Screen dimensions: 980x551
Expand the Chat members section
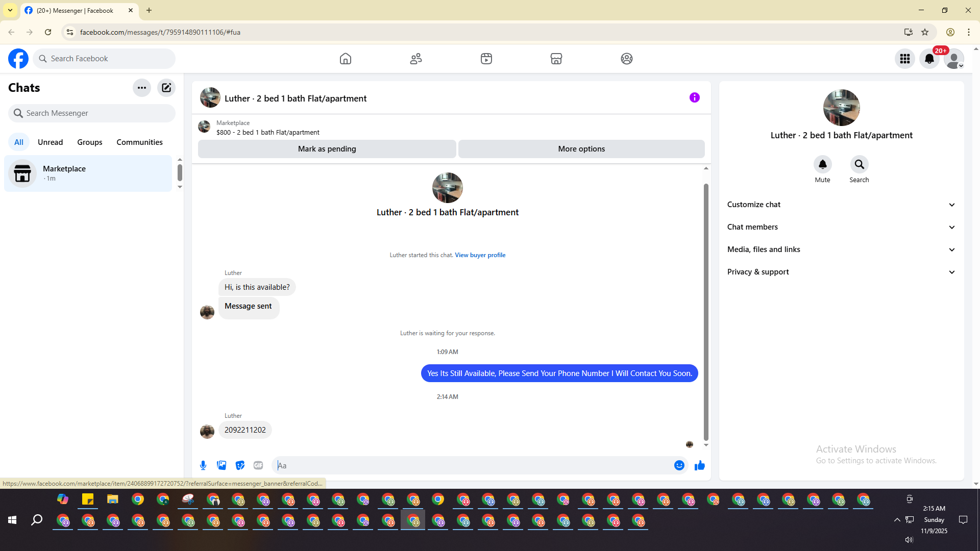(x=841, y=227)
